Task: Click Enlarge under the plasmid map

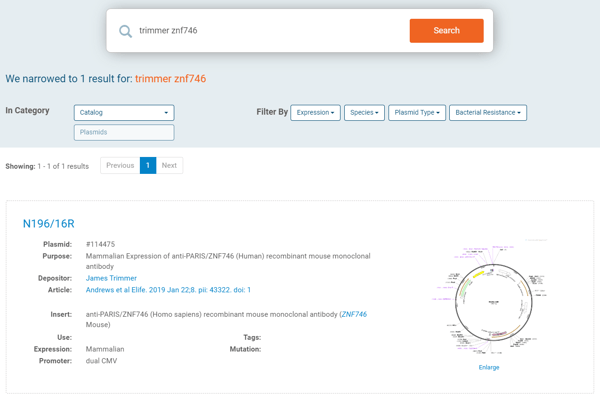Action: 489,367
